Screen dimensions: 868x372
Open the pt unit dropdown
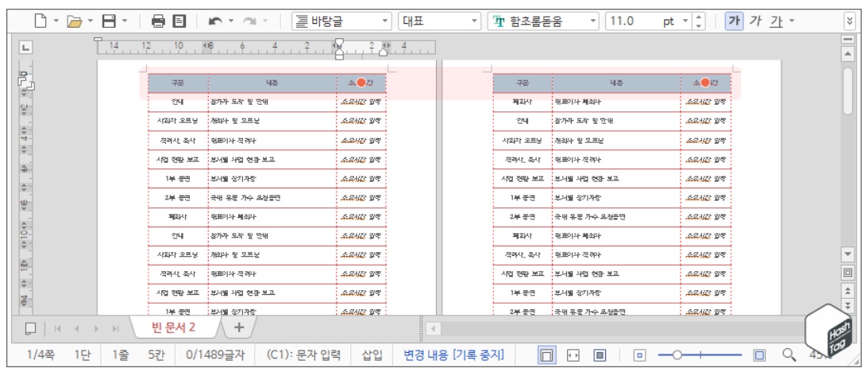[x=685, y=21]
